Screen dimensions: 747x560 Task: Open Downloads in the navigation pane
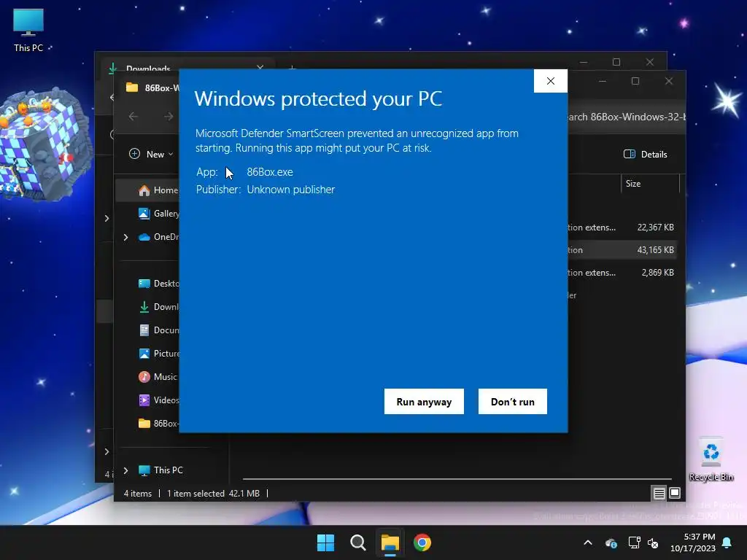pos(158,307)
